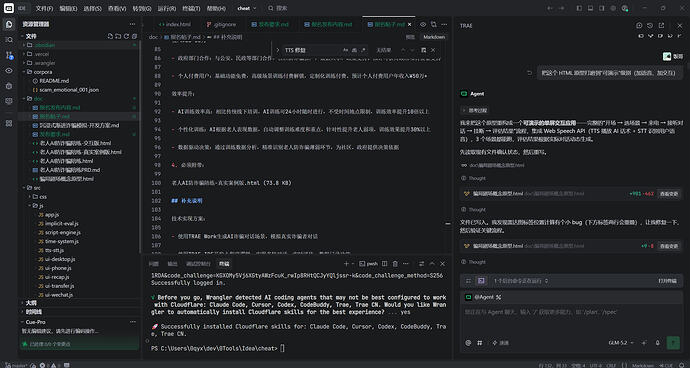Click 查看变更 for the +981 -463 change
The width and height of the screenshot is (690, 368).
(x=668, y=193)
